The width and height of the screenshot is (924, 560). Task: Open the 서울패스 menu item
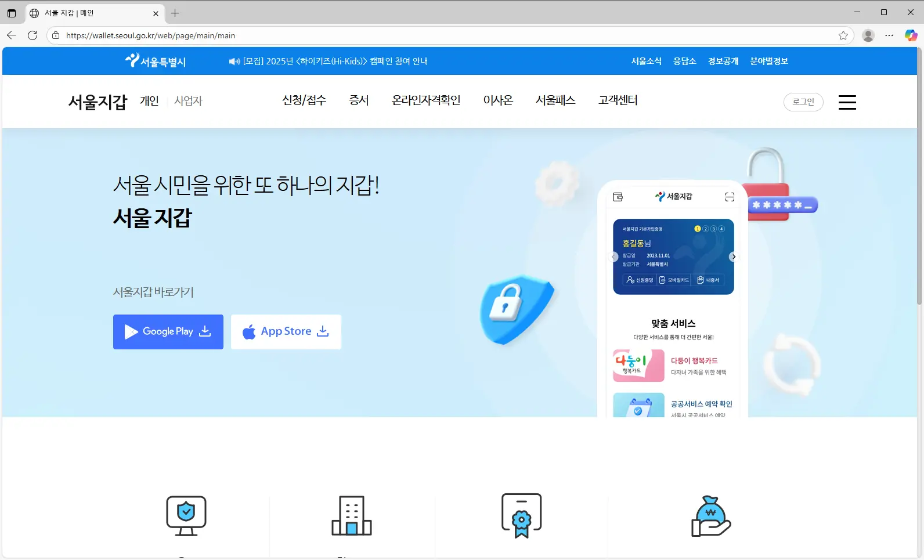tap(555, 100)
